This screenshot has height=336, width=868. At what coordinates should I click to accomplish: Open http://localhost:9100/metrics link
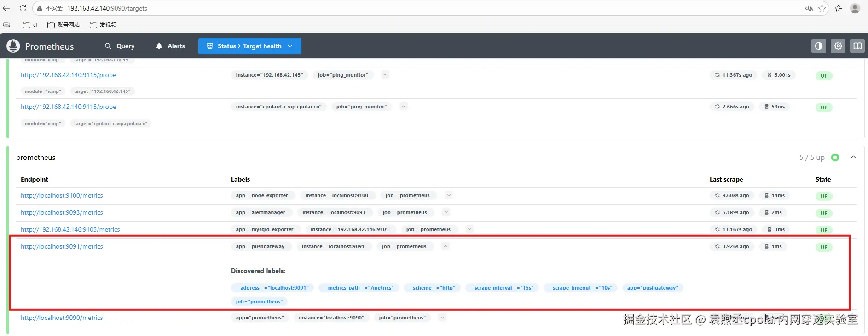pyautogui.click(x=62, y=195)
